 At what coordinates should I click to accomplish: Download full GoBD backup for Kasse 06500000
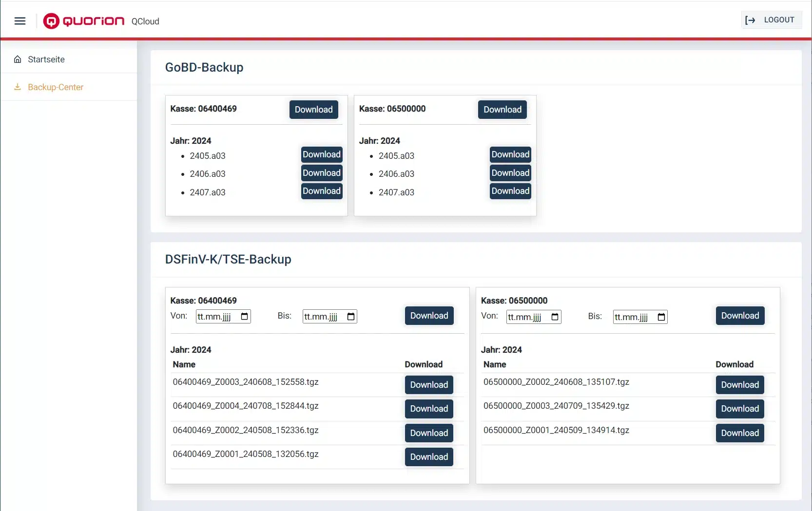(x=503, y=110)
